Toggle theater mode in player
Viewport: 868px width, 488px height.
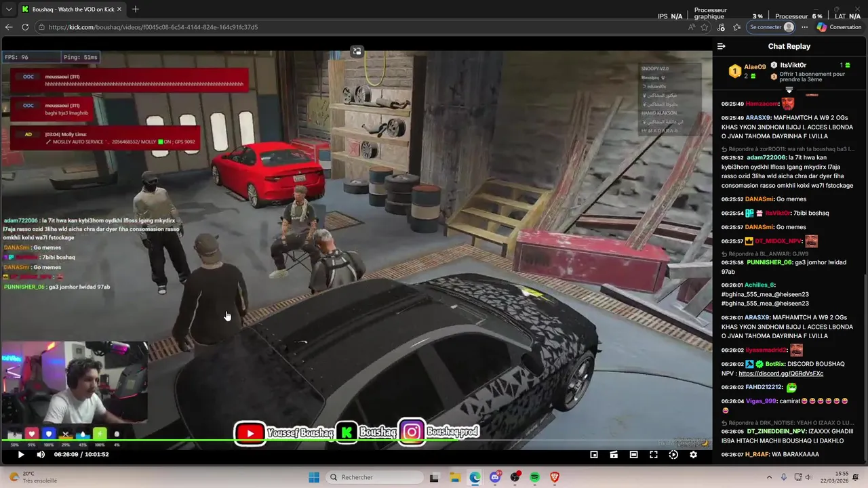point(633,455)
